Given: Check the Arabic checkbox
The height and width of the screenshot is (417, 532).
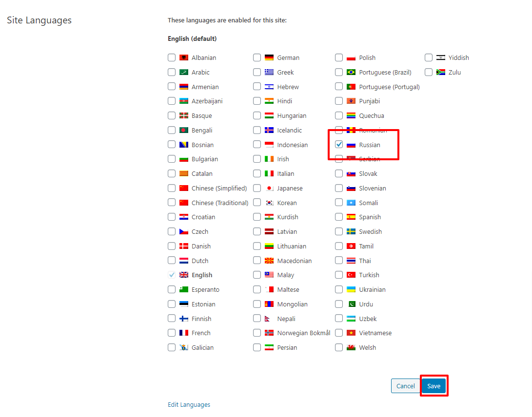Looking at the screenshot, I should click(x=172, y=73).
